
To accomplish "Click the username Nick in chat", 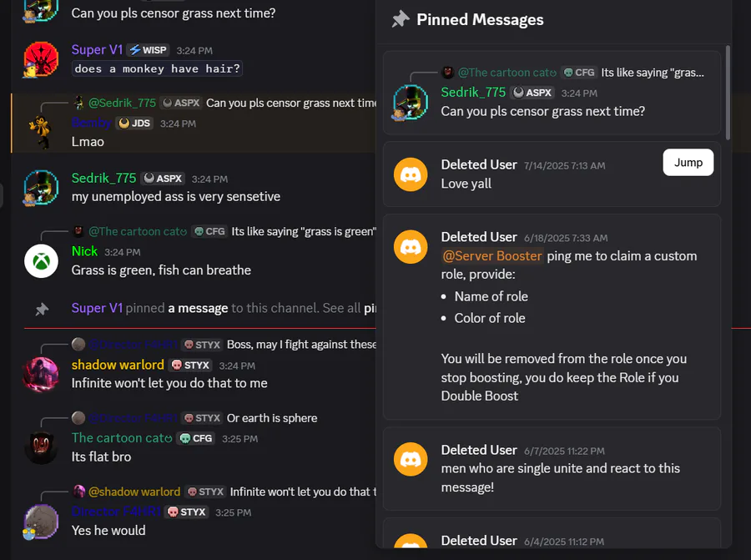I will [x=84, y=251].
